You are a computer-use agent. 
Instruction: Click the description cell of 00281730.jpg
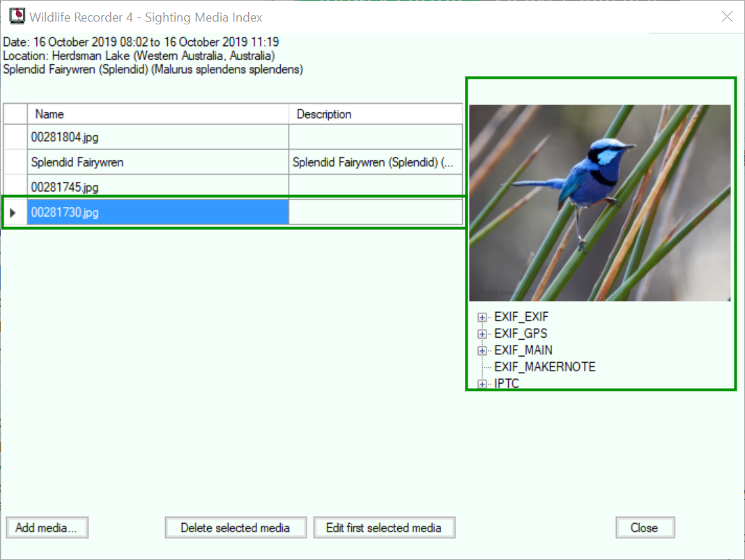click(x=376, y=212)
